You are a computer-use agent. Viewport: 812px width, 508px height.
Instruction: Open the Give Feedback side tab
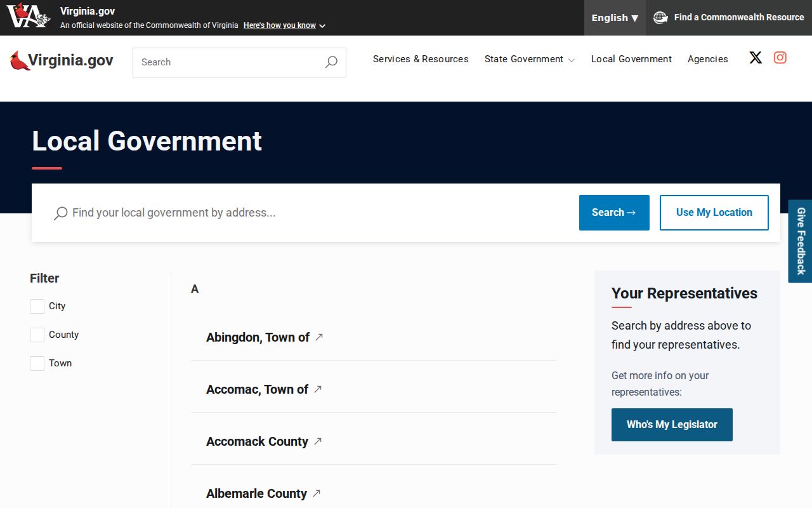[x=801, y=241]
